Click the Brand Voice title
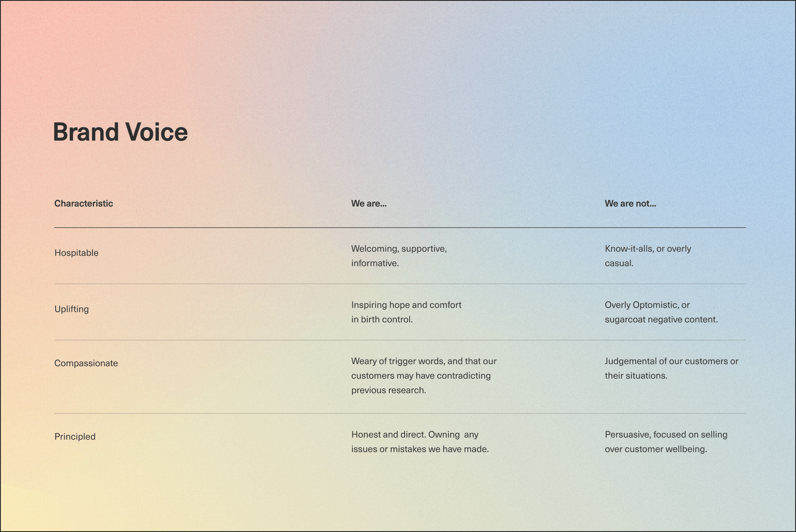This screenshot has width=796, height=532. click(120, 132)
